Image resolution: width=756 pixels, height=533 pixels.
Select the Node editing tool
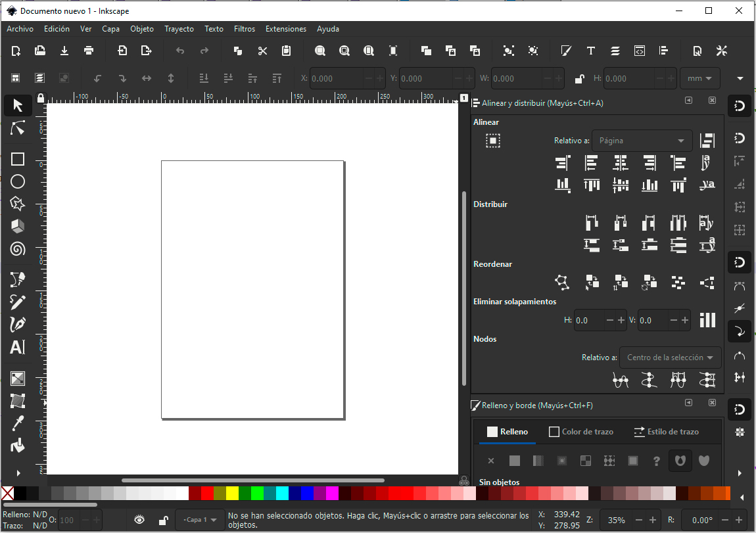click(18, 128)
